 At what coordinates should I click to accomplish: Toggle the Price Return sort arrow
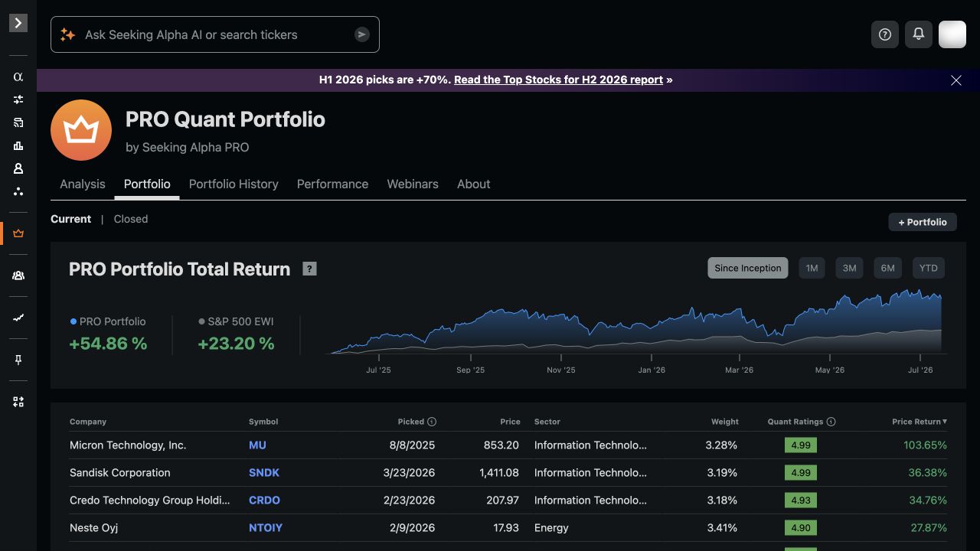click(x=945, y=422)
